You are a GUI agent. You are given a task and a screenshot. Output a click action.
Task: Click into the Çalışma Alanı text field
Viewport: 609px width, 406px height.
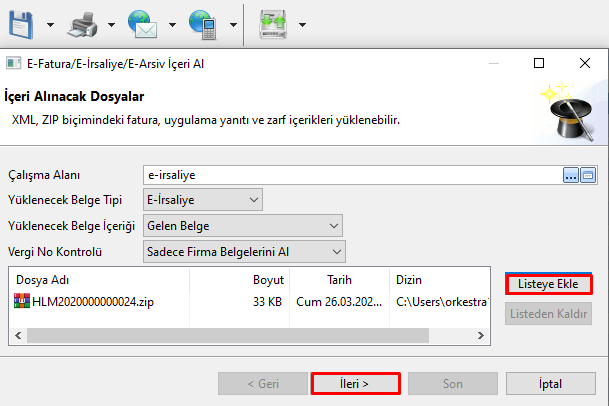click(x=350, y=175)
